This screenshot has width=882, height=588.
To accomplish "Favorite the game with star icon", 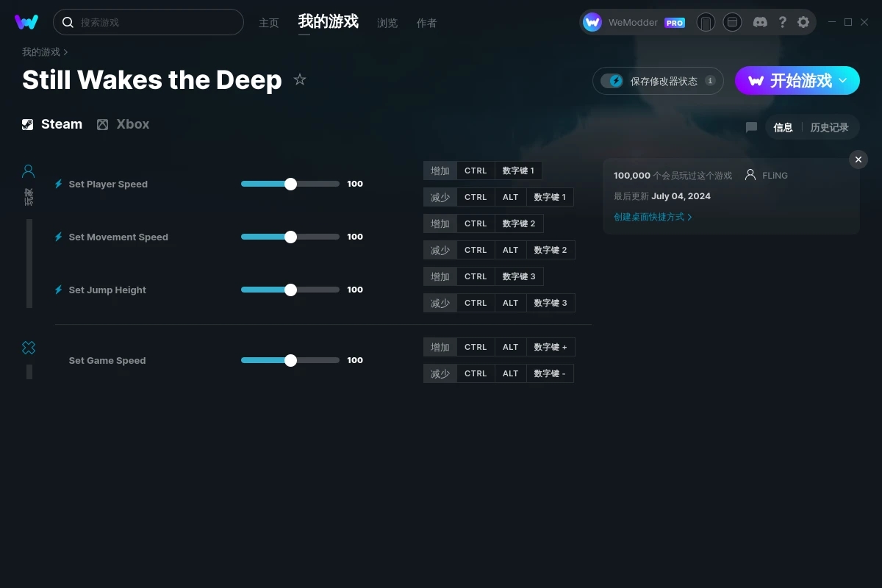I will [x=300, y=79].
